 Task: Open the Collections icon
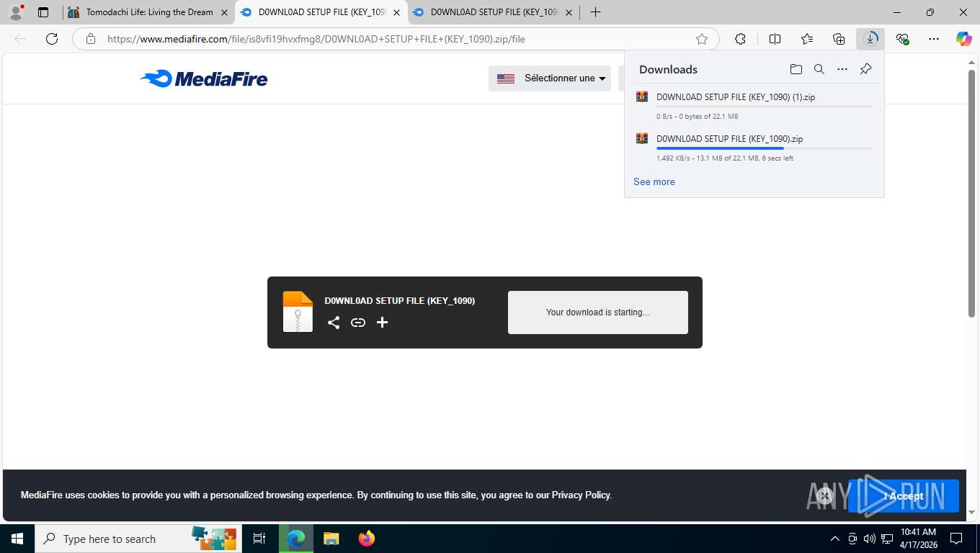point(839,39)
